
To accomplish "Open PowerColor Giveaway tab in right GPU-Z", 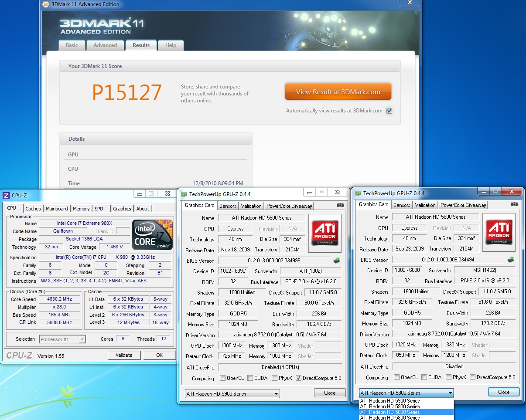I will pyautogui.click(x=463, y=205).
